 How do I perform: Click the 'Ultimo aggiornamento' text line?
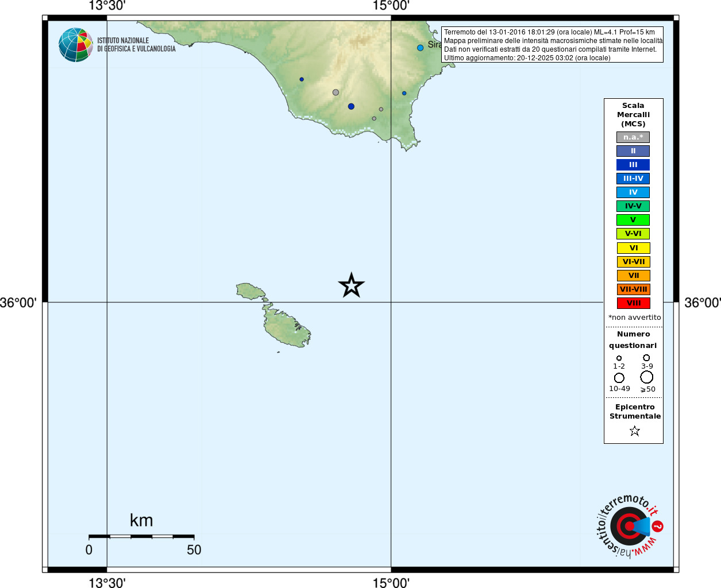pyautogui.click(x=527, y=58)
